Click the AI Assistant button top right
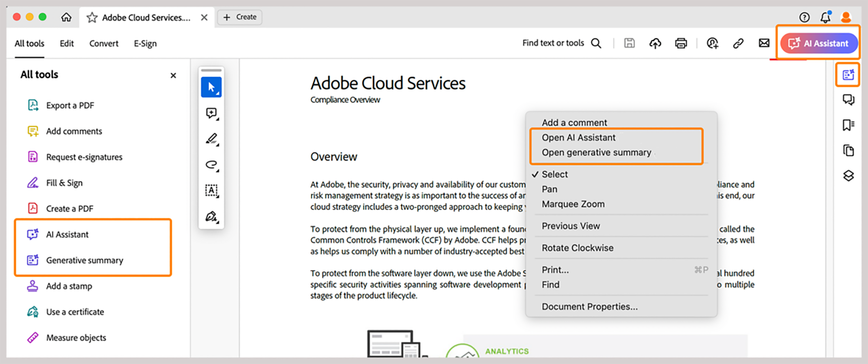The width and height of the screenshot is (868, 364). (x=819, y=44)
